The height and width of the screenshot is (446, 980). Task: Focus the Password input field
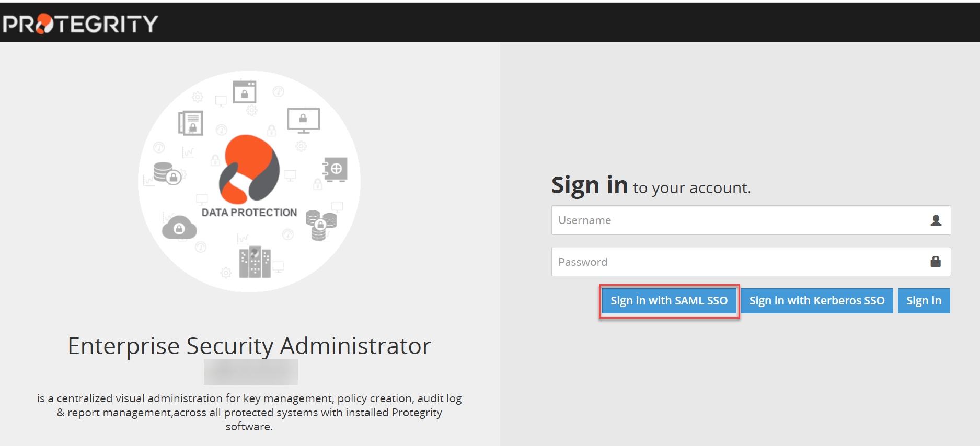(737, 262)
